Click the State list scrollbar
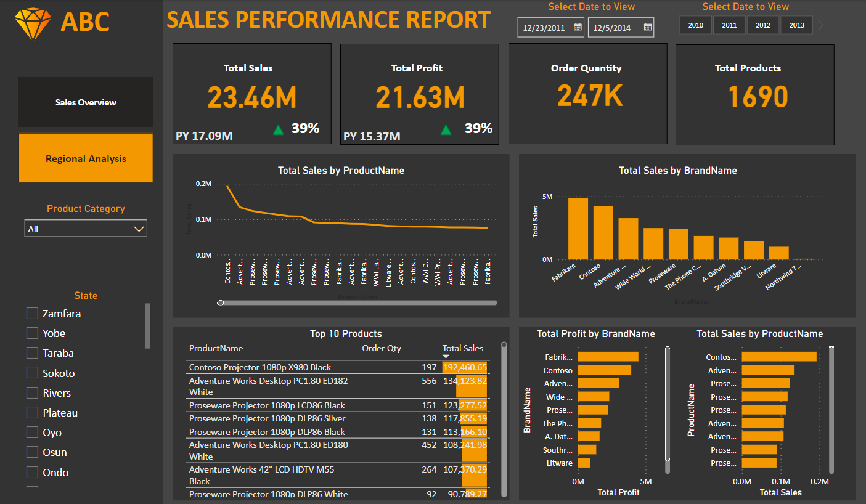Image resolution: width=866 pixels, height=504 pixels. [148, 326]
